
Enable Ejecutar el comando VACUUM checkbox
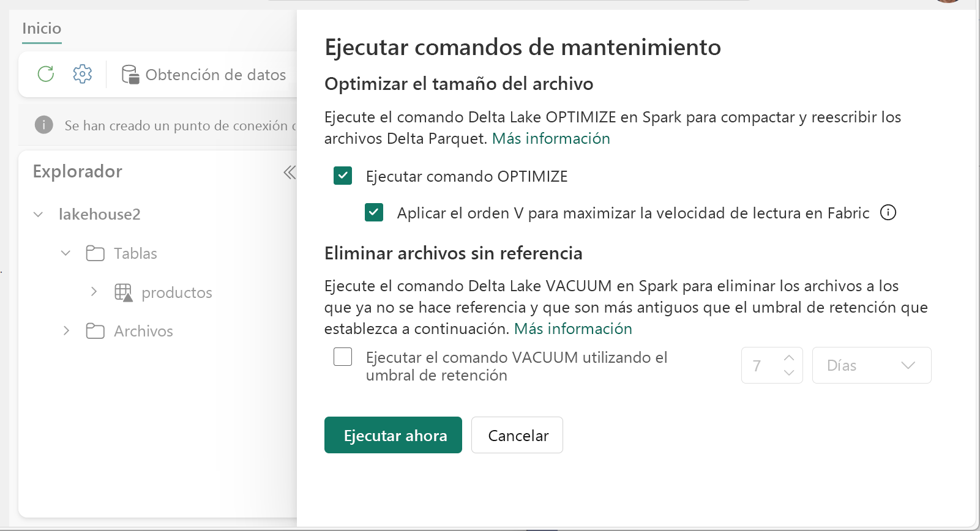coord(343,357)
